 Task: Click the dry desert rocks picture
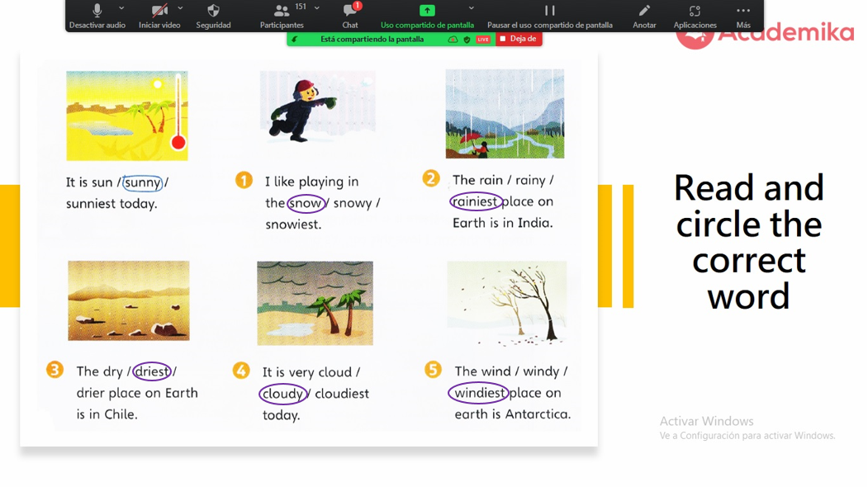[129, 301]
